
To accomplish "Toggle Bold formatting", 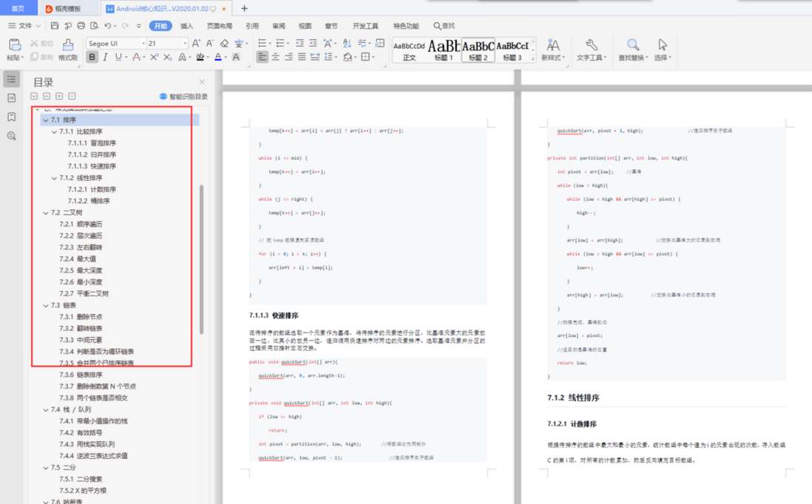I will [x=92, y=57].
